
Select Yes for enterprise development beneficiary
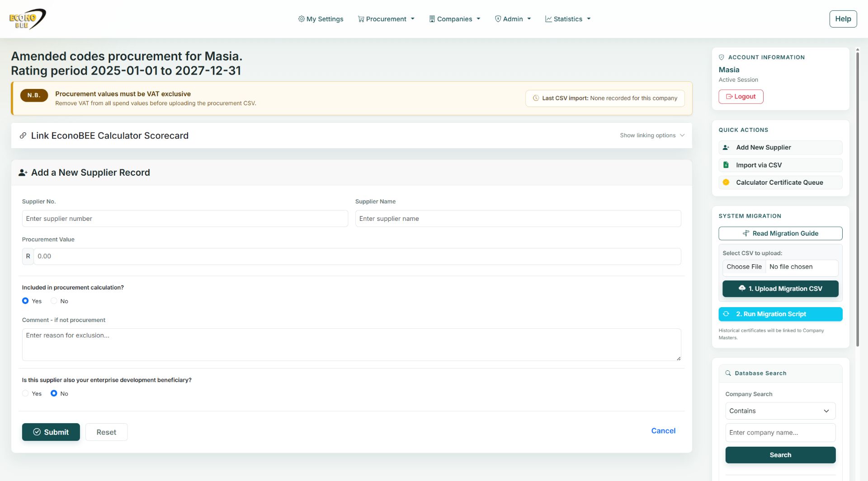(x=25, y=393)
